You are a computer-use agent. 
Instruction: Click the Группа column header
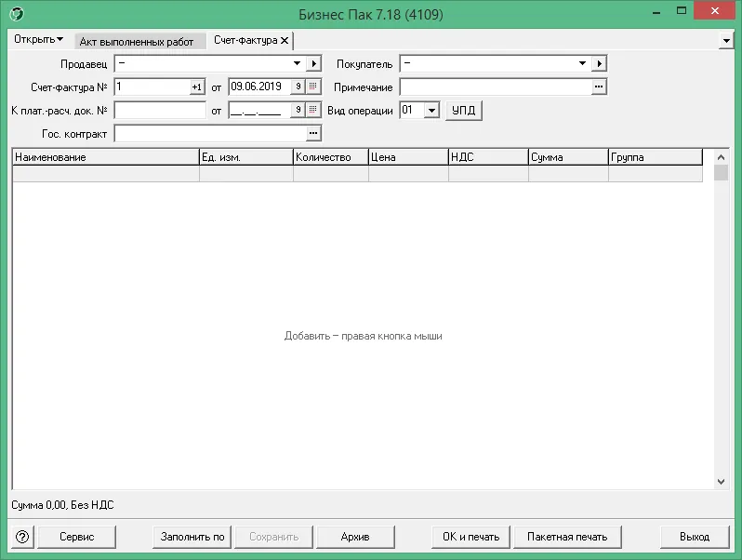[656, 157]
